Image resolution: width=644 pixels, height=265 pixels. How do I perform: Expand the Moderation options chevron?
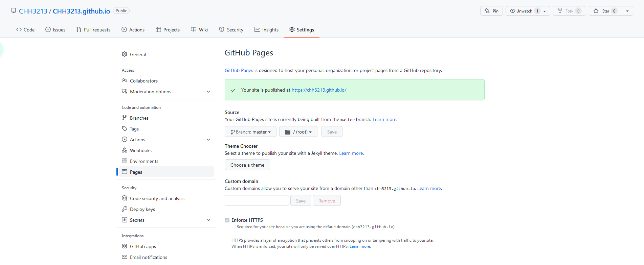[208, 92]
